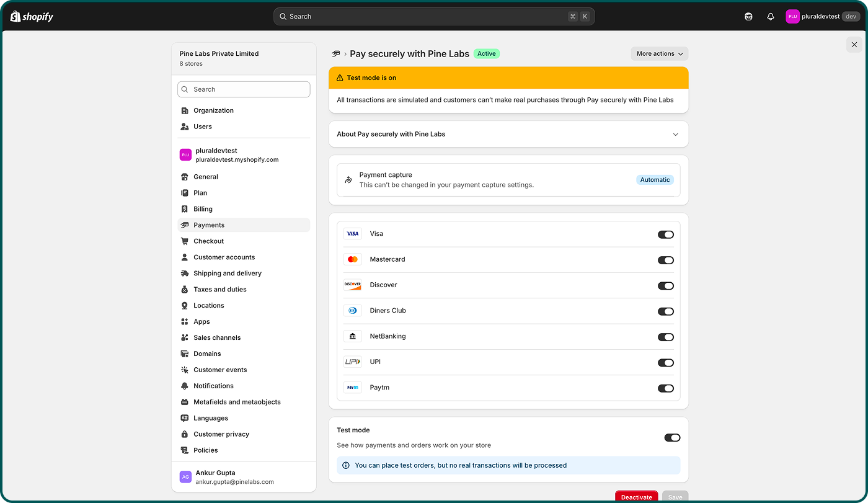Click the Diners Club logo
Screen dimensions: 868x503
coord(353,311)
